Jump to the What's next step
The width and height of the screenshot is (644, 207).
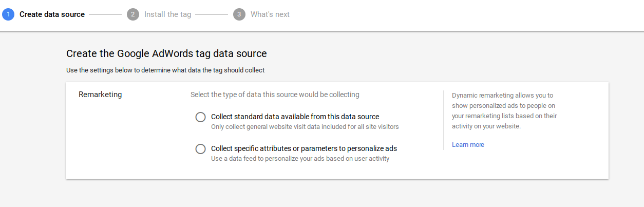(270, 14)
